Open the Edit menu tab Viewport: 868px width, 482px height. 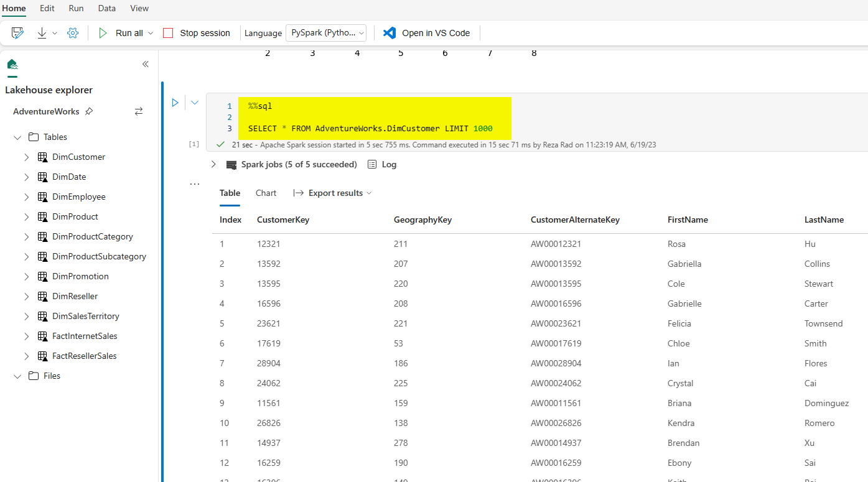47,8
